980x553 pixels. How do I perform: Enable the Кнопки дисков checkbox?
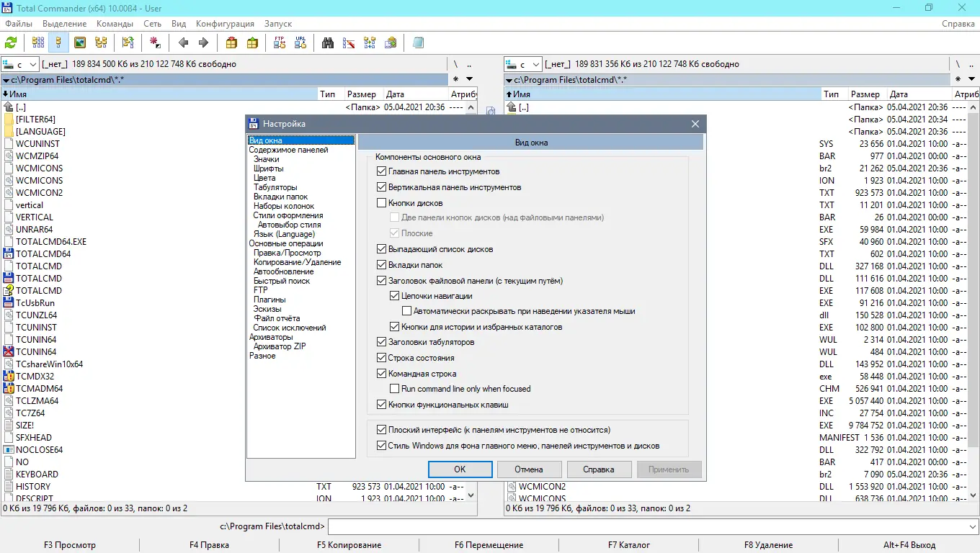click(381, 202)
